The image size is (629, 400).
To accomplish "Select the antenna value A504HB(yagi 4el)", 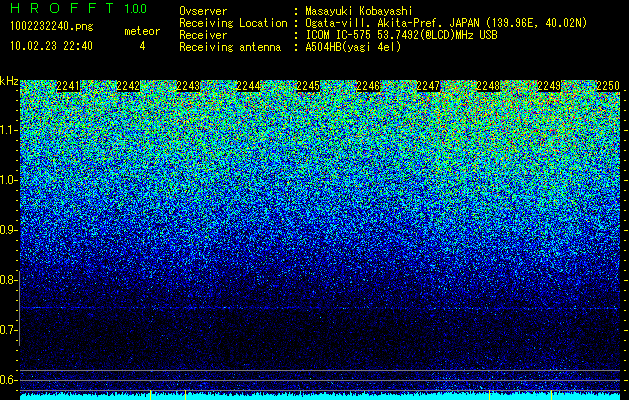I will pos(353,47).
